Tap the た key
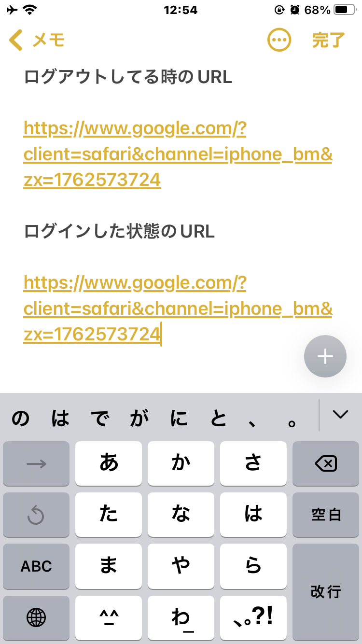This screenshot has height=644, width=362. click(109, 515)
